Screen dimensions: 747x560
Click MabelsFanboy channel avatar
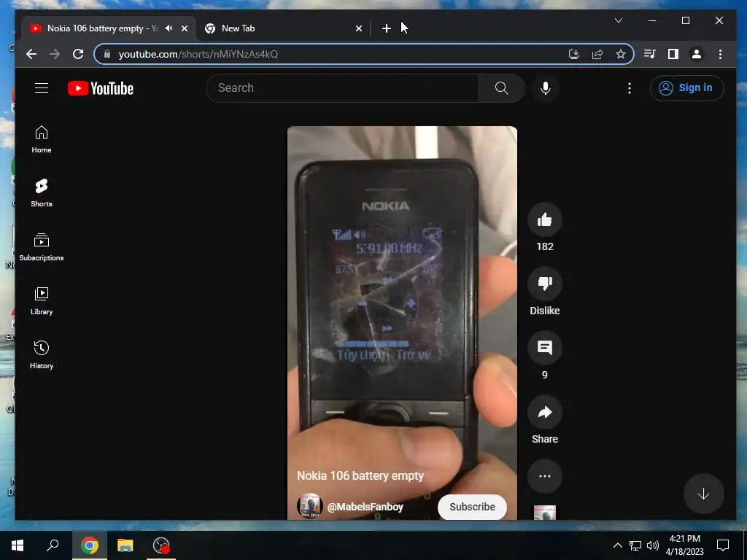click(x=309, y=506)
